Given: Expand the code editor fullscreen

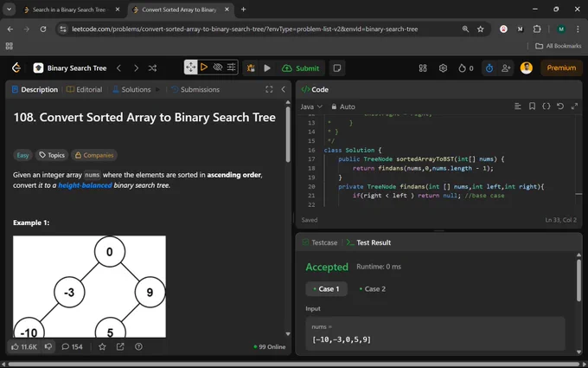Looking at the screenshot, I should pos(574,107).
